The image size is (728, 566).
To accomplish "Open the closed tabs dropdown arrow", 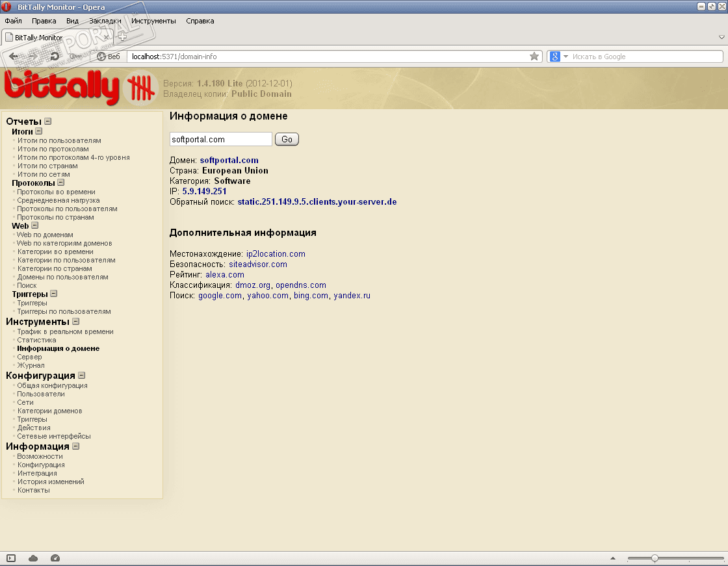I will 721,37.
